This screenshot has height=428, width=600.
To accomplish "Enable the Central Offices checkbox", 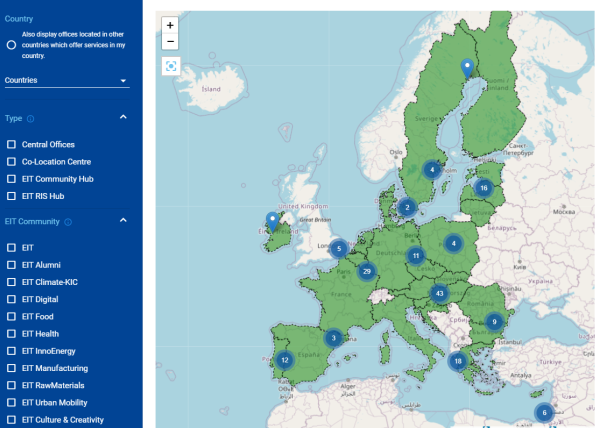I will point(12,145).
